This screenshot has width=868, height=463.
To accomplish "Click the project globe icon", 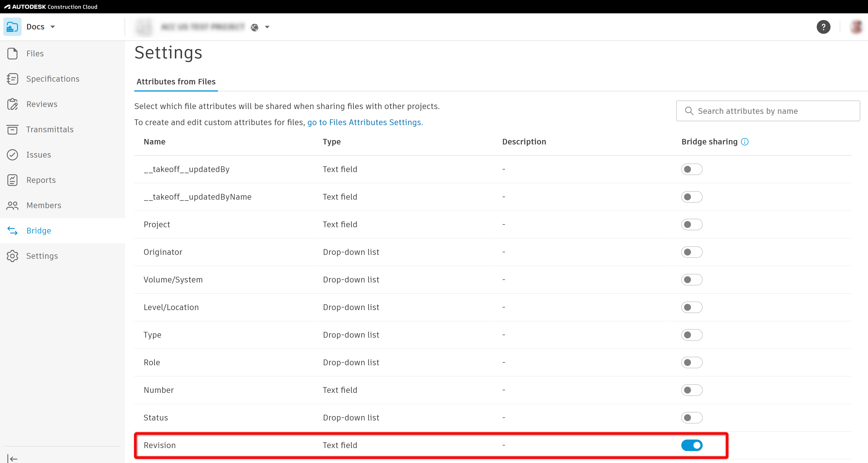I will pyautogui.click(x=255, y=27).
